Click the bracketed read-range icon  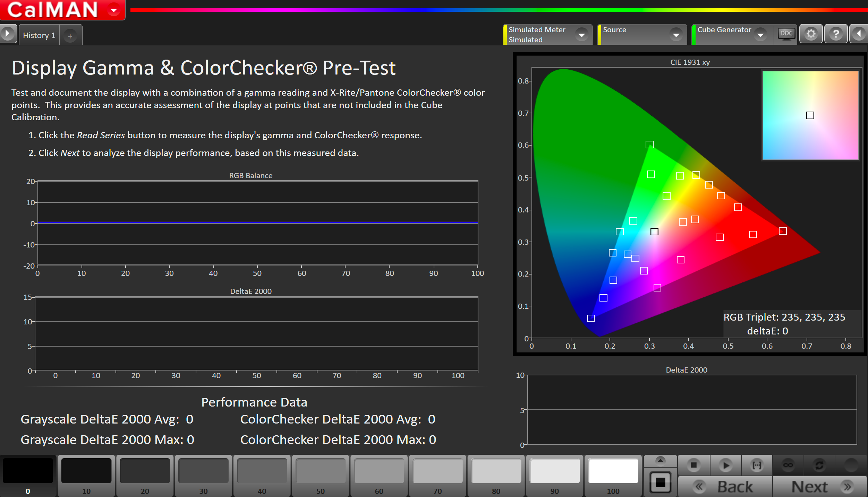[757, 465]
